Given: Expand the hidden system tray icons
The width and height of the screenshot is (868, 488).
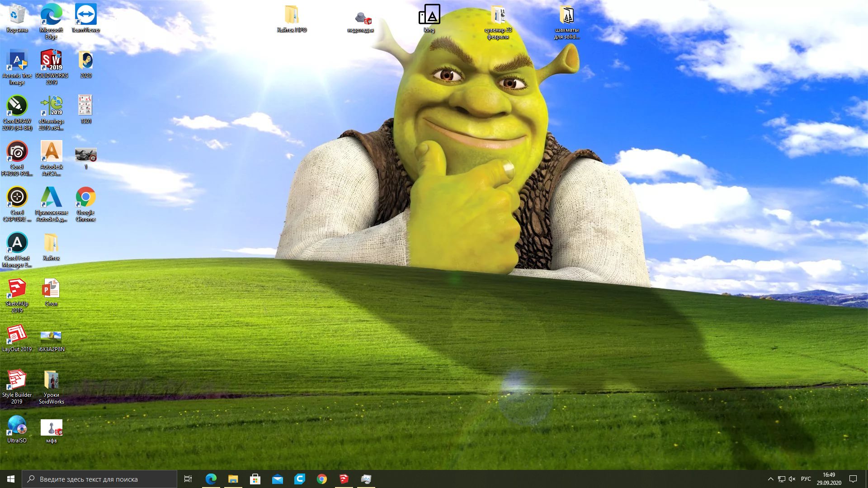Looking at the screenshot, I should click(x=770, y=479).
